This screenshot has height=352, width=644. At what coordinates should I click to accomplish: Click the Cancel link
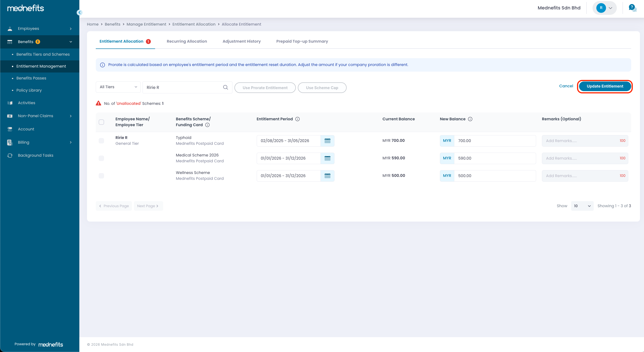566,86
